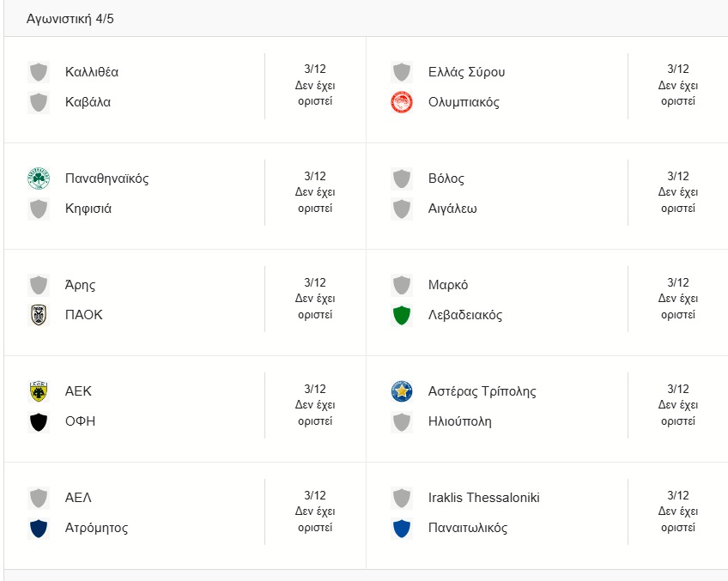
Task: Click the ΑΕΛ team name
Action: (78, 498)
